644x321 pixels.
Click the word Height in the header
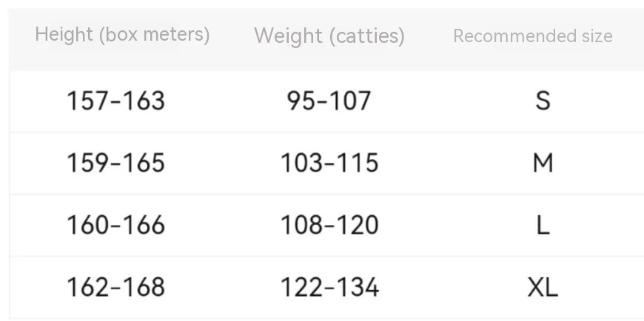[64, 35]
